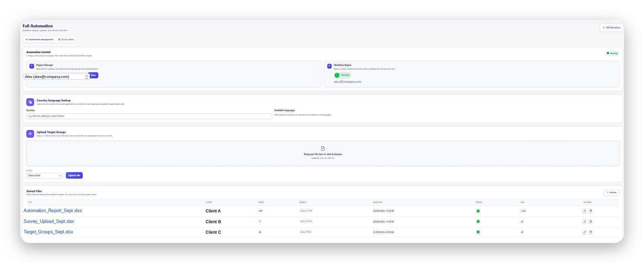Click the source tag in the Client A row

[306, 211]
